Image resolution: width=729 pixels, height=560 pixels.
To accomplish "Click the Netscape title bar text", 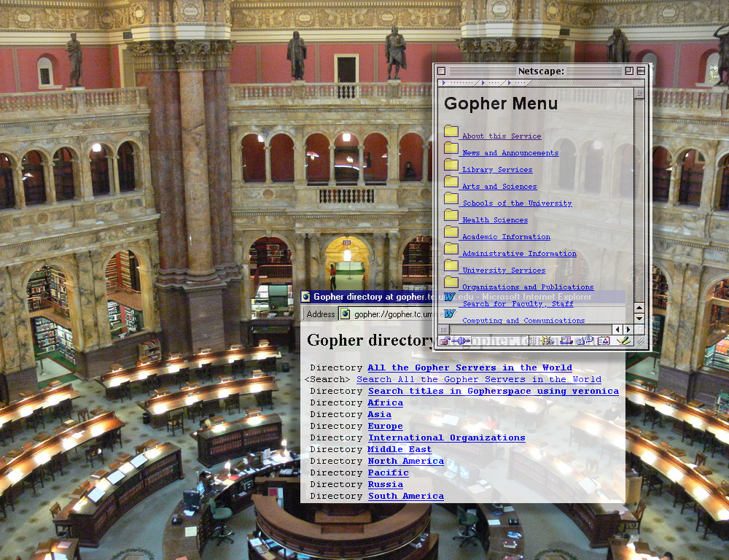I will pyautogui.click(x=541, y=71).
